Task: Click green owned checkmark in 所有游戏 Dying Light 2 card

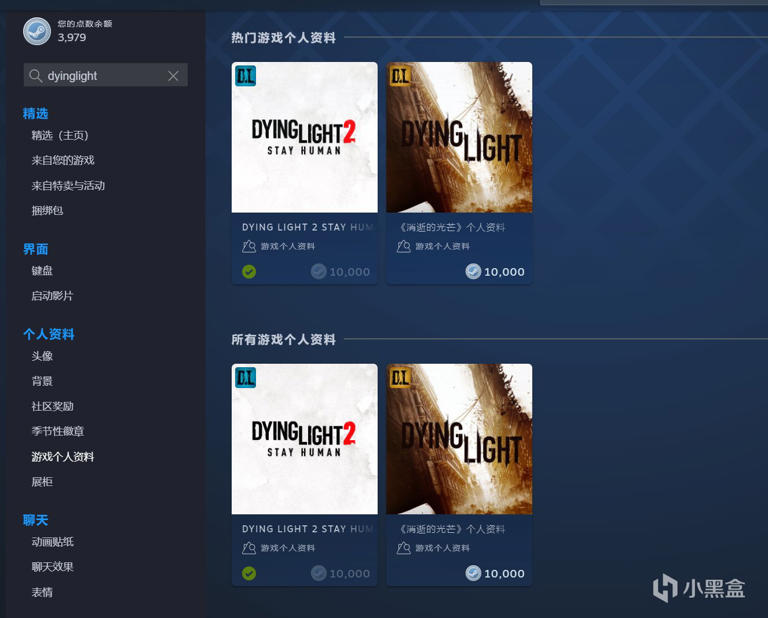Action: tap(249, 573)
